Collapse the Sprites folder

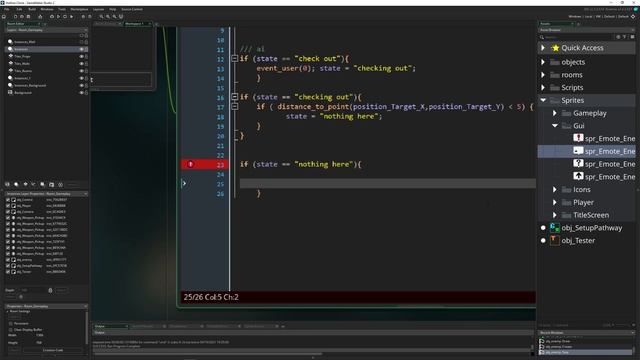click(x=543, y=100)
